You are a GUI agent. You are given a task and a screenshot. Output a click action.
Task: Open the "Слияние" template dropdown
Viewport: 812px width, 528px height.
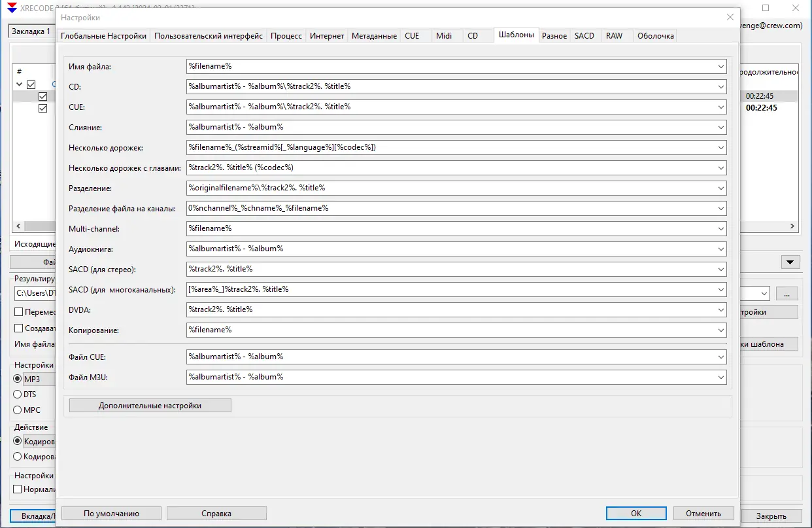(x=720, y=127)
